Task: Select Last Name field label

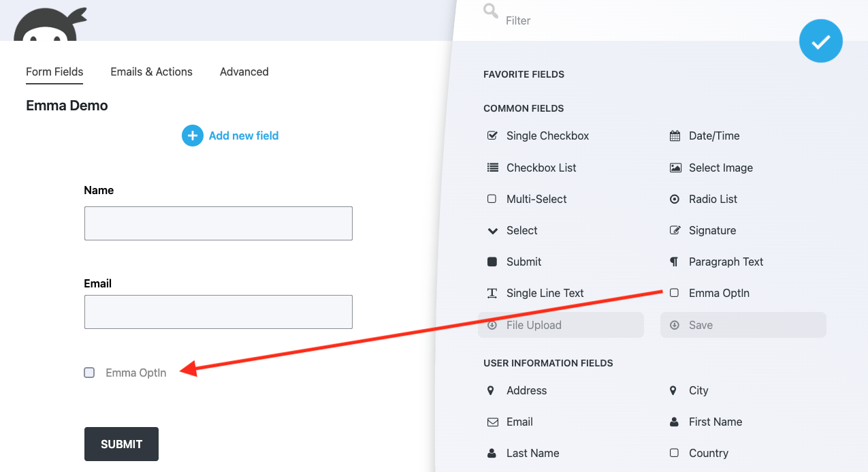Action: (533, 453)
